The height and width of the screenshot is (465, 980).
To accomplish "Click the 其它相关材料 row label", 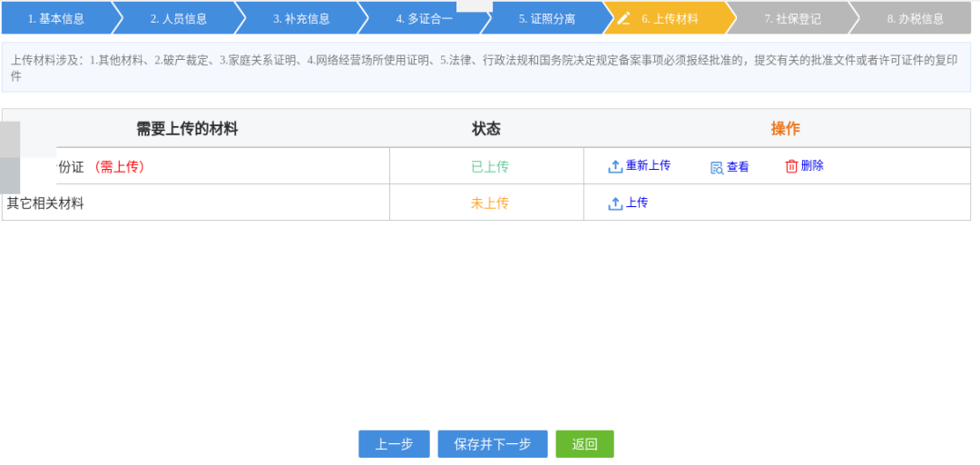I will coord(45,203).
